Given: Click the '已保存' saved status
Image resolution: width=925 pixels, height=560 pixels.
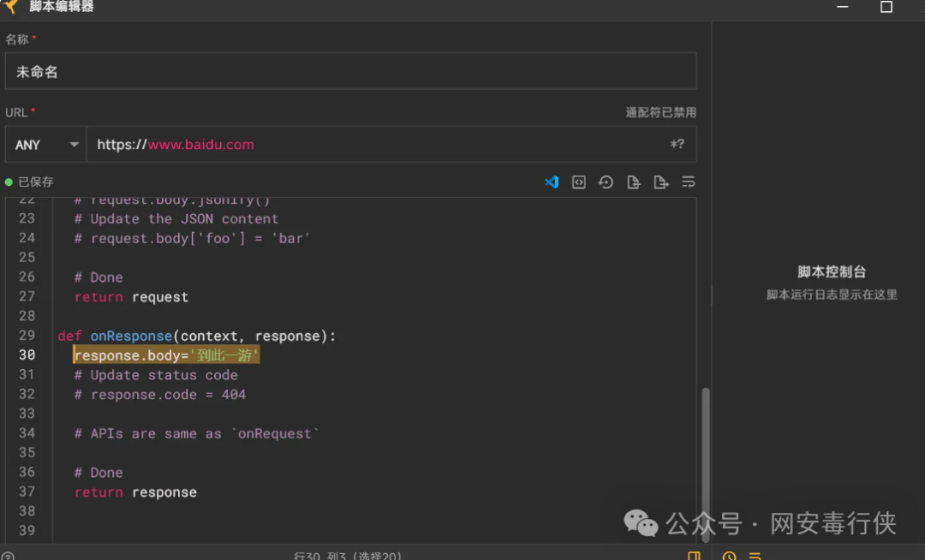Looking at the screenshot, I should point(29,182).
